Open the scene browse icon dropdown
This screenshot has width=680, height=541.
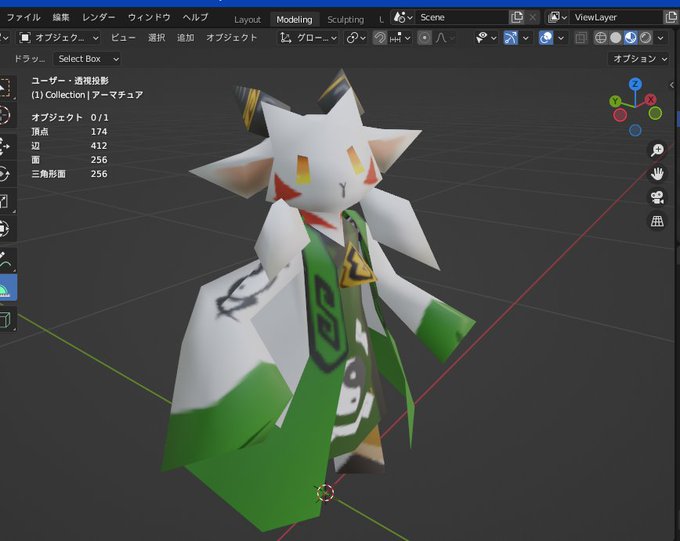[x=403, y=17]
